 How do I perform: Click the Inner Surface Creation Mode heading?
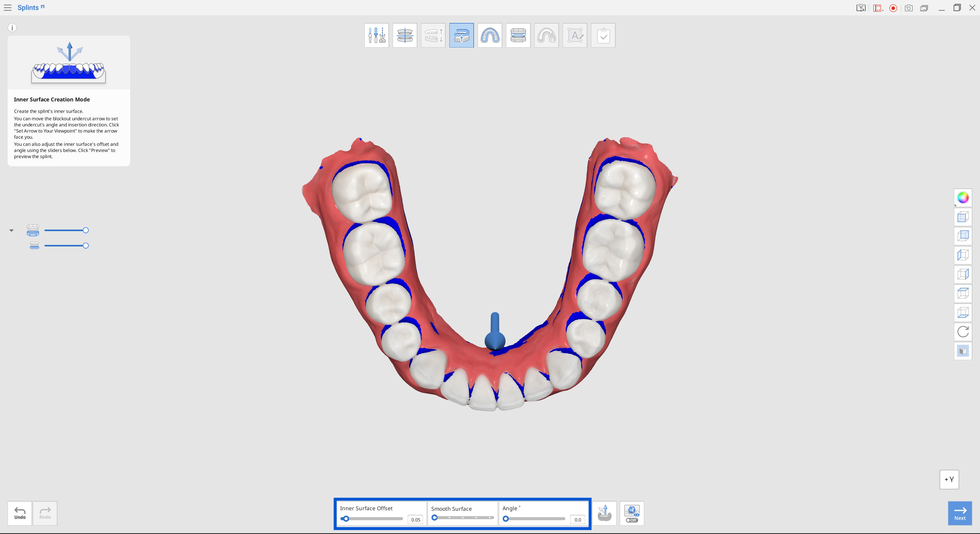point(52,99)
